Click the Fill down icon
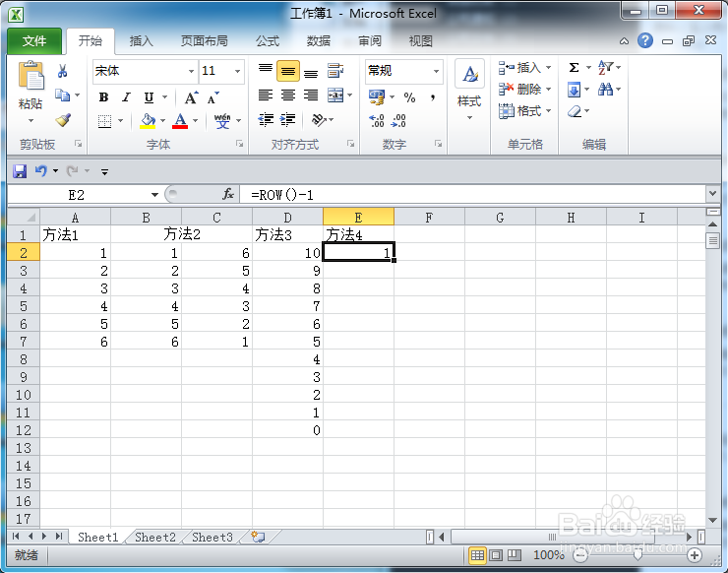Screen dimensions: 728x573 click(574, 90)
